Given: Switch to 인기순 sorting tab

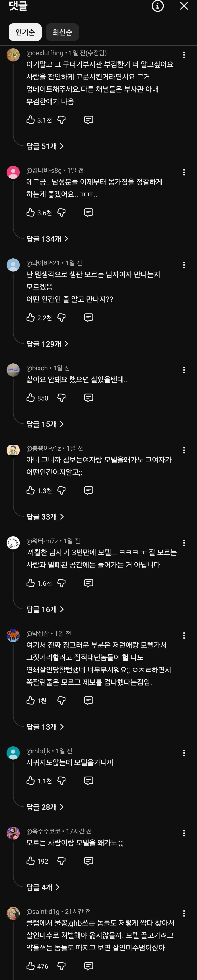Looking at the screenshot, I should point(25,32).
